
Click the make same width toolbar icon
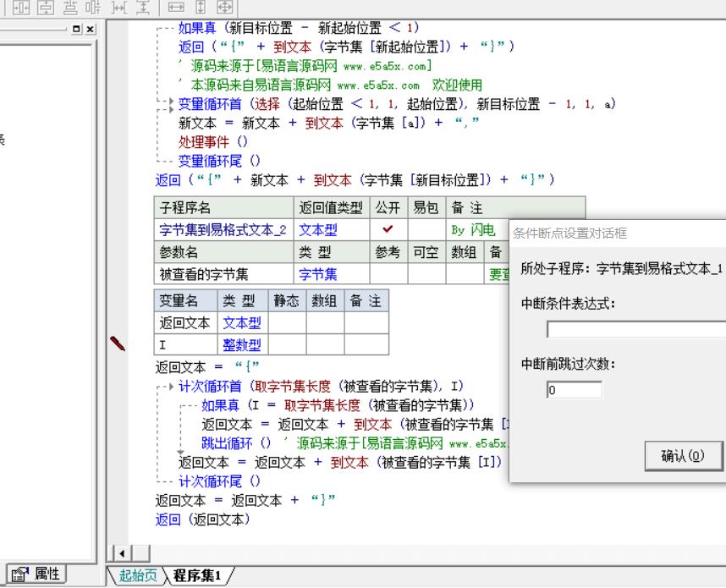tap(176, 7)
